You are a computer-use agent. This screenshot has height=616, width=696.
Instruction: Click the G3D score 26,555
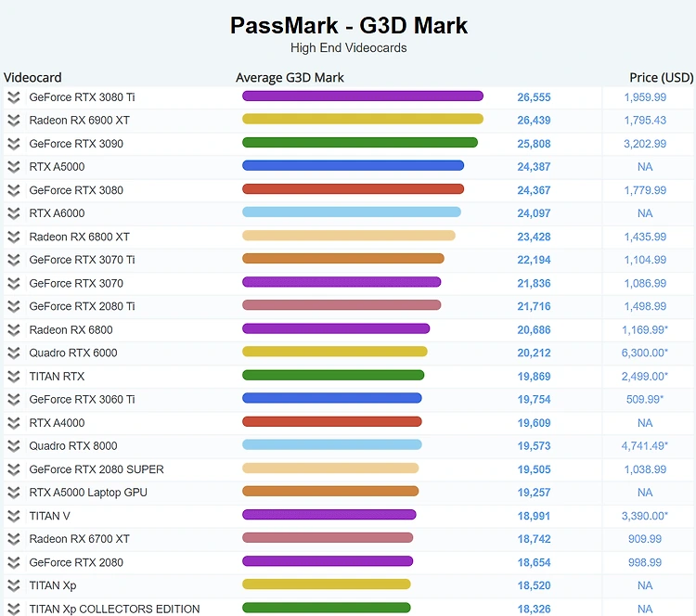[x=534, y=97]
